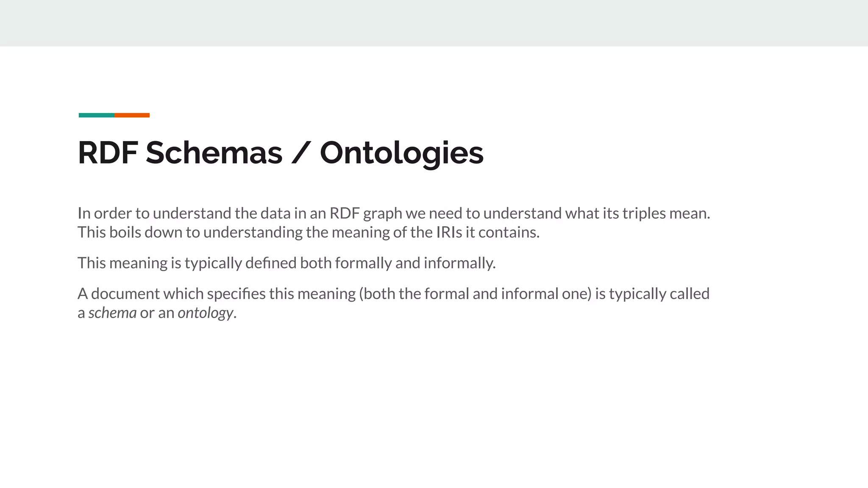The height and width of the screenshot is (488, 868).
Task: Click the teal segment of the accent bar
Action: tap(97, 115)
